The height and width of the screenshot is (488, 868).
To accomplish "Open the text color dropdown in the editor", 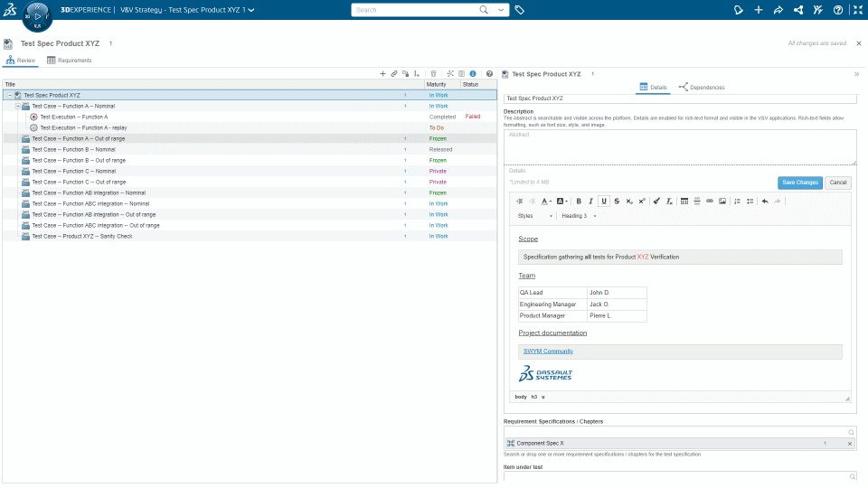I will coord(546,202).
